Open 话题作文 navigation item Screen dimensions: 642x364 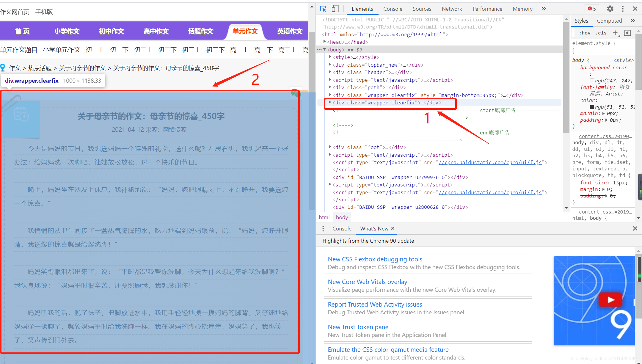click(x=201, y=31)
